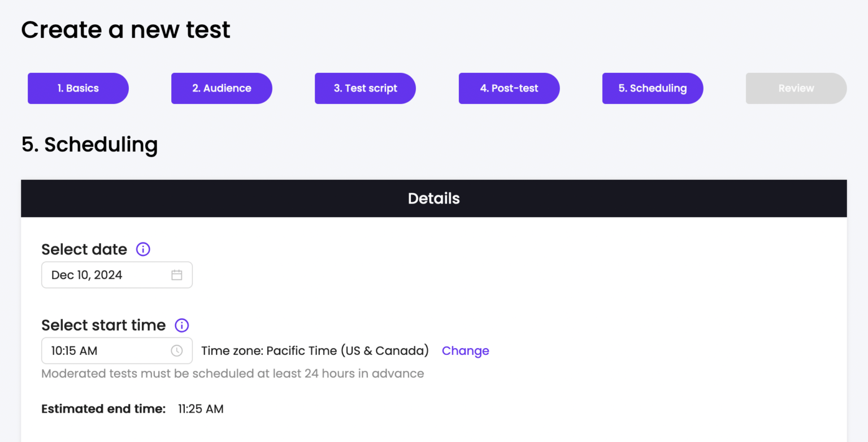Open the date picker via its calendar glyph
Screen dimensions: 868x442
click(x=177, y=275)
